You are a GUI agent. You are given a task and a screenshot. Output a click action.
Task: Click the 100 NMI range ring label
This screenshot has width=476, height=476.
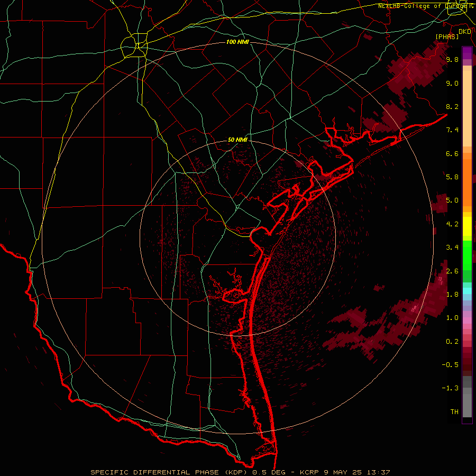pos(237,42)
